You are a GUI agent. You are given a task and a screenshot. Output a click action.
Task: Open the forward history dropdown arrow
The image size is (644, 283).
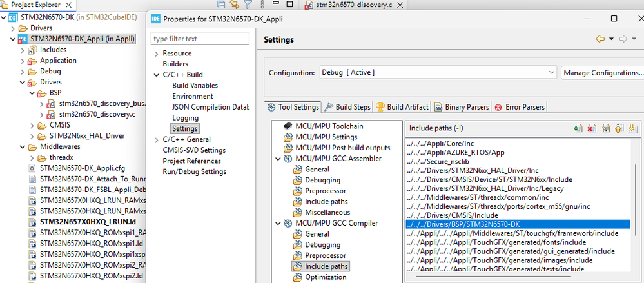coord(634,39)
